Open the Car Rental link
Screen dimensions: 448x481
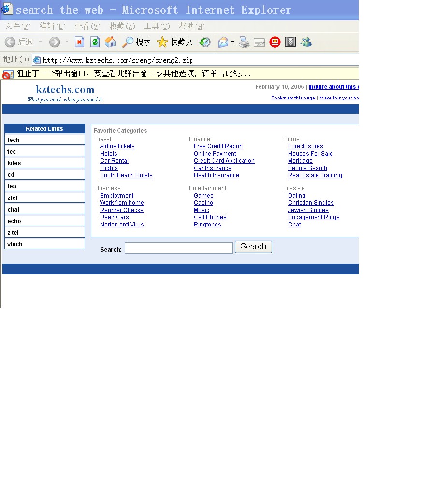point(114,161)
